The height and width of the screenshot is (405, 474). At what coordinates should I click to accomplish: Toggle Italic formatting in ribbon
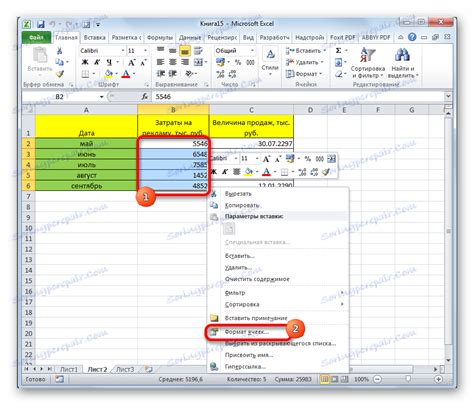[97, 62]
